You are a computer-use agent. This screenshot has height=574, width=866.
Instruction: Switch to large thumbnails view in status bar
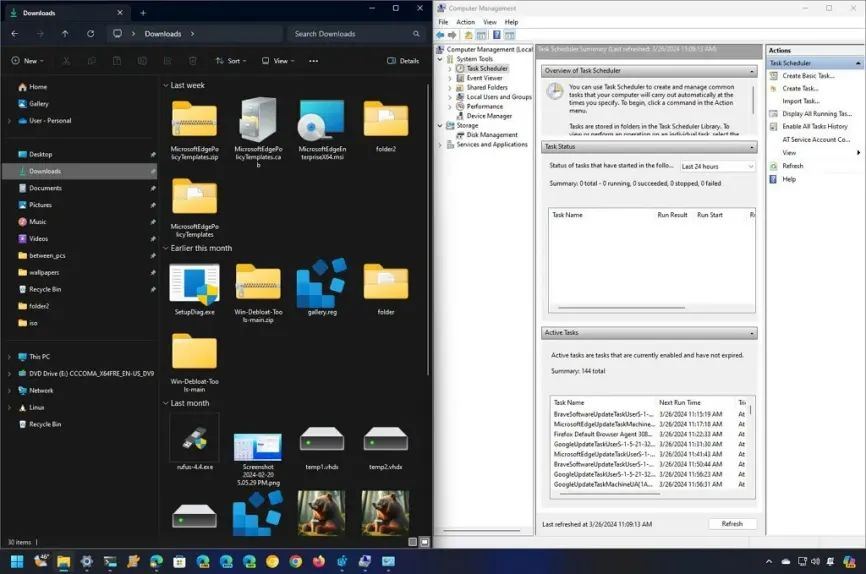pyautogui.click(x=422, y=542)
